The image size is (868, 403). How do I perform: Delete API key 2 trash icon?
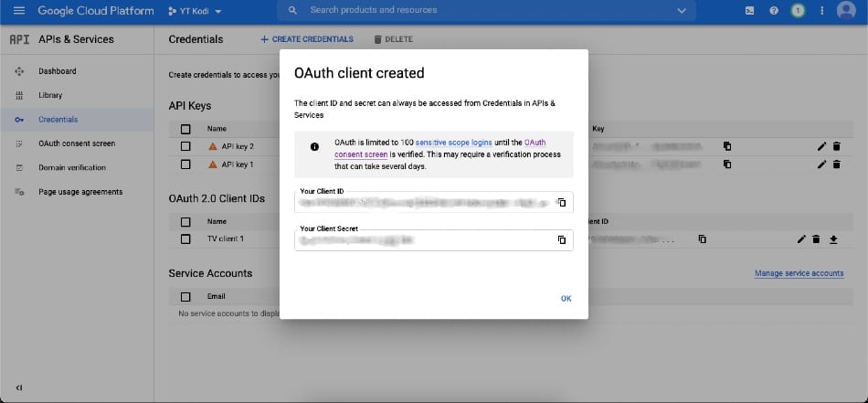(836, 146)
